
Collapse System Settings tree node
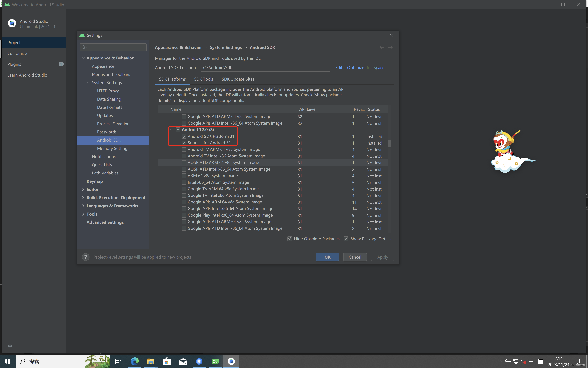(x=88, y=82)
